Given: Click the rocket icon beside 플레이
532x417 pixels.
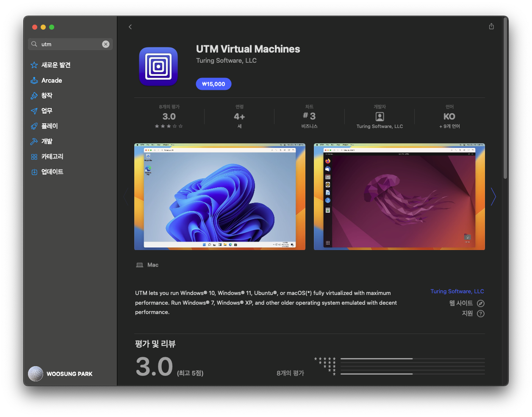Looking at the screenshot, I should [34, 126].
